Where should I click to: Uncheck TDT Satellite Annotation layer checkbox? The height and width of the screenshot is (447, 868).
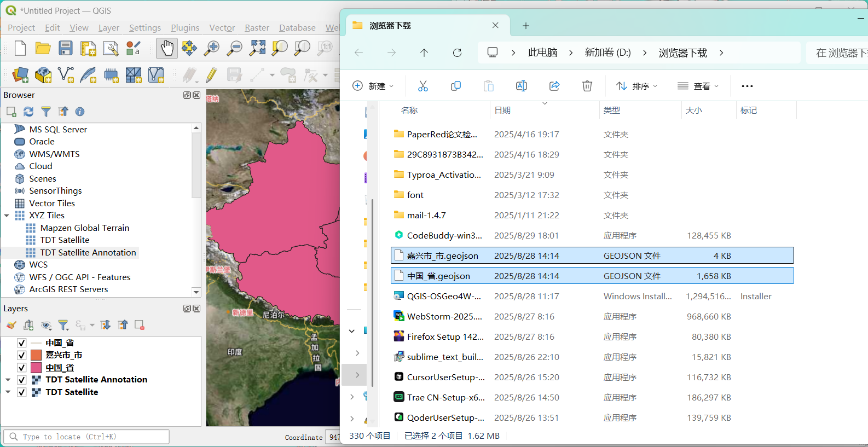(22, 380)
